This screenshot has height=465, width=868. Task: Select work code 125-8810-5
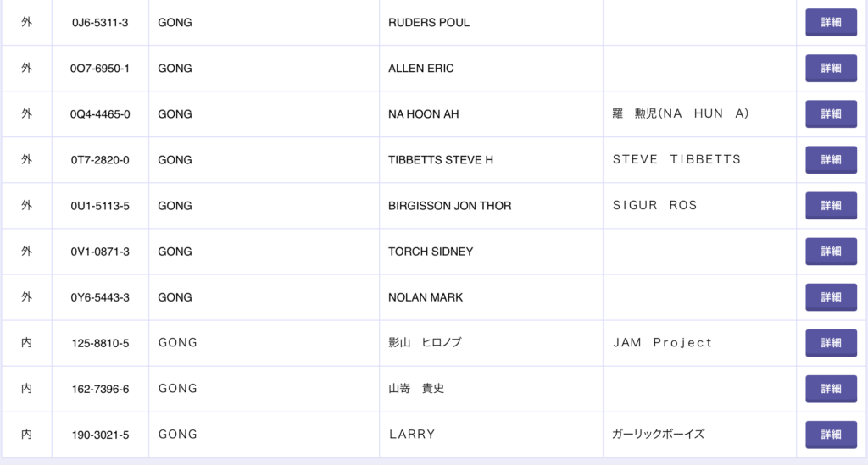point(100,343)
